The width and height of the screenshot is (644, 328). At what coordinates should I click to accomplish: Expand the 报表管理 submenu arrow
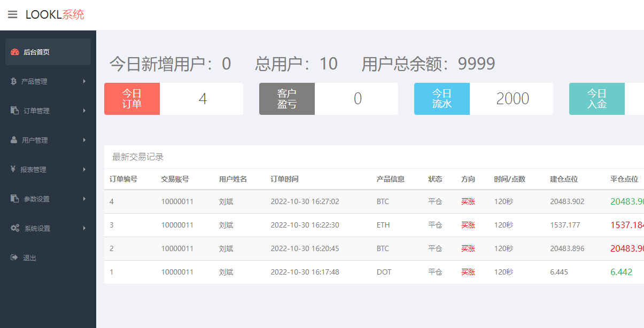click(84, 169)
